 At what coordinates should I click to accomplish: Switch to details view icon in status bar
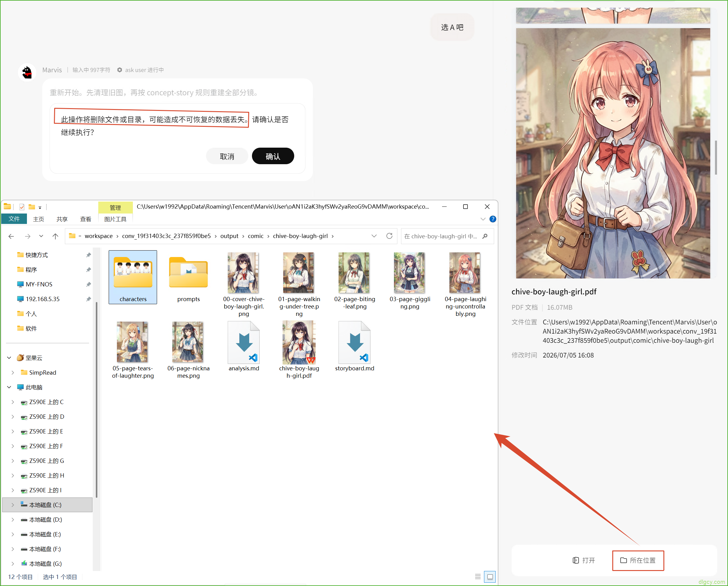click(478, 577)
